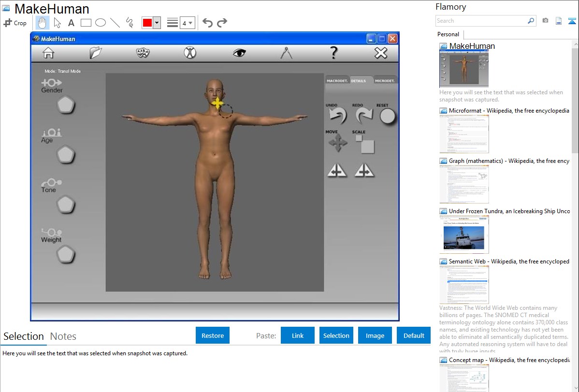This screenshot has height=392, width=579.
Task: Select the straight line tool
Action: tap(115, 23)
